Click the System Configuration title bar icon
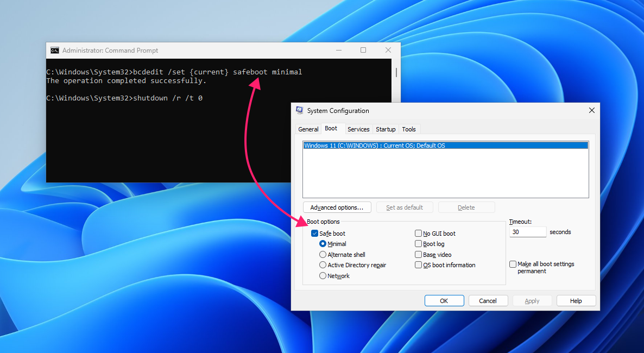 (299, 110)
